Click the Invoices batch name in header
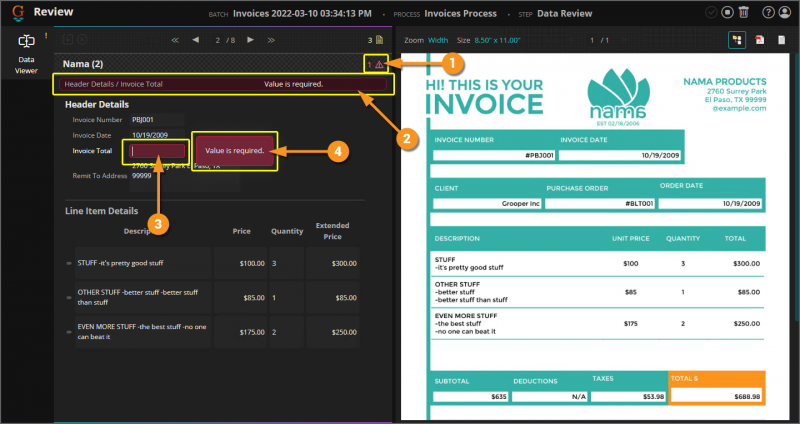Viewport: 800px width, 424px height. coord(302,14)
